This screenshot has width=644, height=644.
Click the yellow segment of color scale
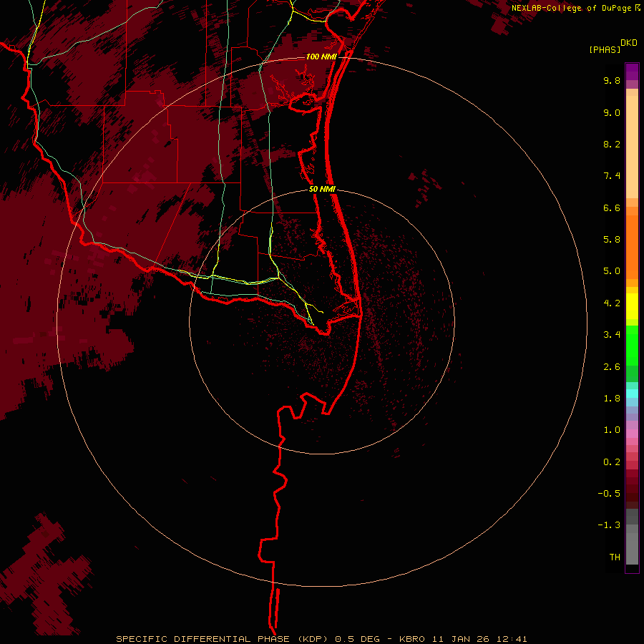[x=632, y=306]
